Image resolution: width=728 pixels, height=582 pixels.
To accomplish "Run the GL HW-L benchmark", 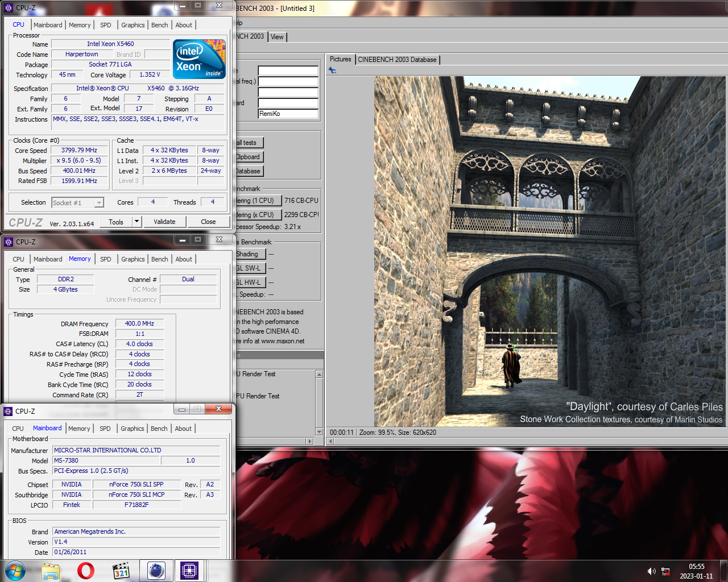I will point(250,282).
